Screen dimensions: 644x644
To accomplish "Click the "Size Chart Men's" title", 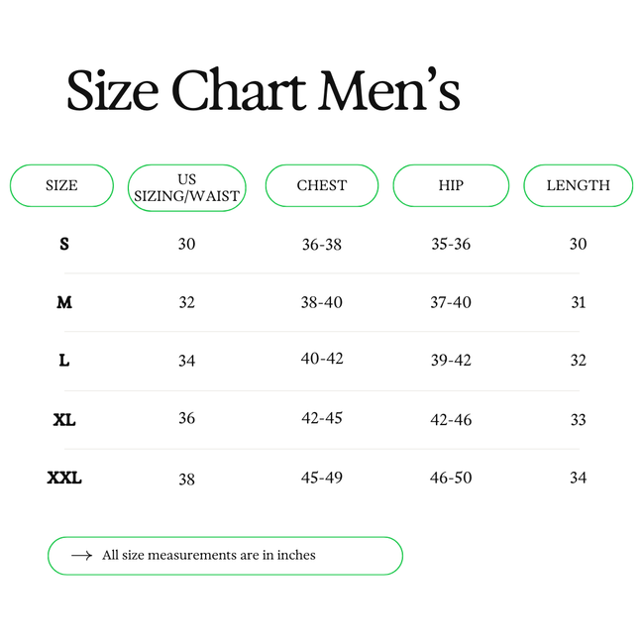I will (263, 91).
